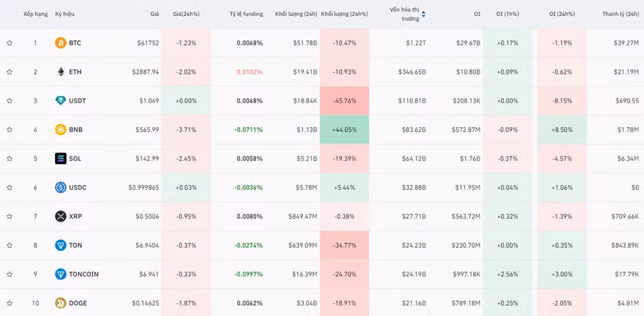Click SOL market cap $64.12B
This screenshot has height=316, width=644.
coord(414,159)
